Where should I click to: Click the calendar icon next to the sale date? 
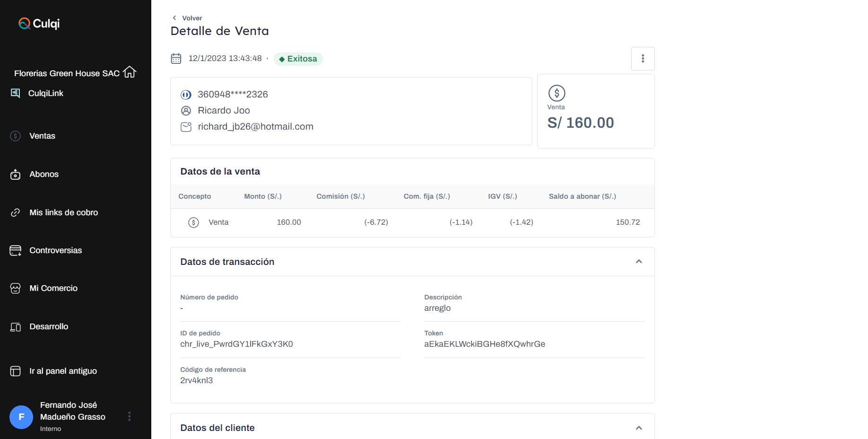(176, 59)
